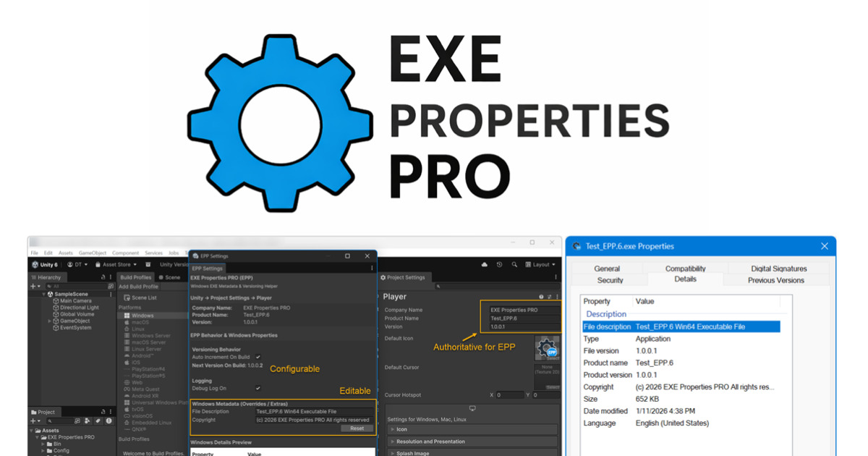The height and width of the screenshot is (456, 868).
Task: Click Add Build Profile button
Action: [138, 287]
